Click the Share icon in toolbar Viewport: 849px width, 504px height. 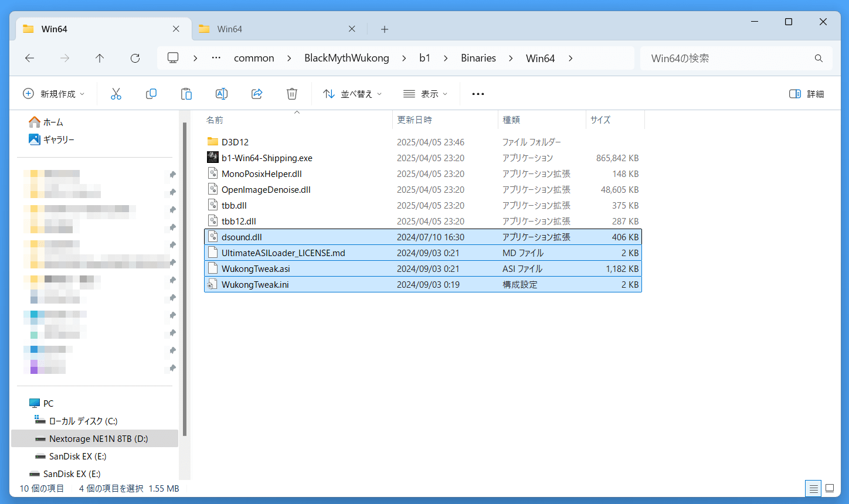point(257,94)
